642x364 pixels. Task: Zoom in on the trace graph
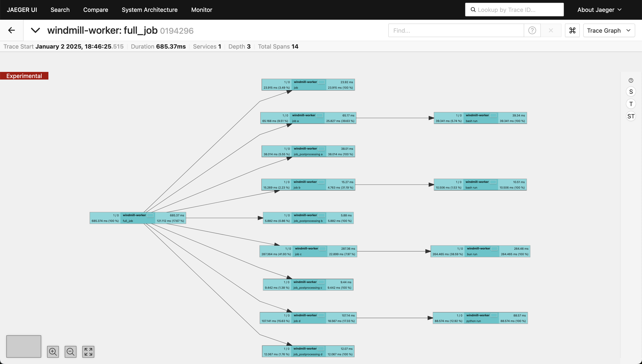[x=53, y=352]
